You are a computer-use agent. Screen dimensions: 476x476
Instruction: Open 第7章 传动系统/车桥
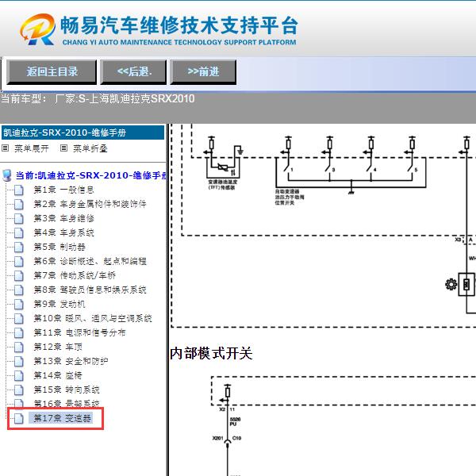75,275
